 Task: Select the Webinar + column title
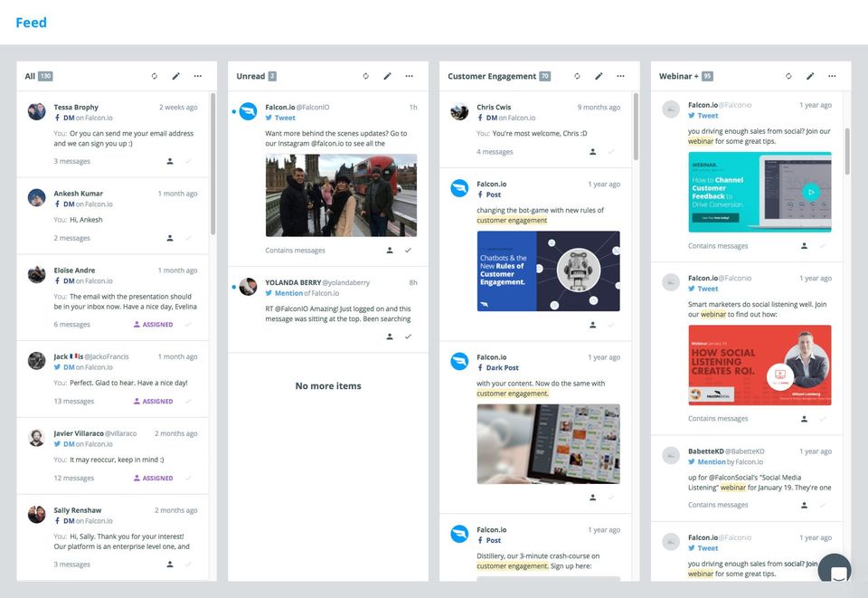pyautogui.click(x=679, y=76)
